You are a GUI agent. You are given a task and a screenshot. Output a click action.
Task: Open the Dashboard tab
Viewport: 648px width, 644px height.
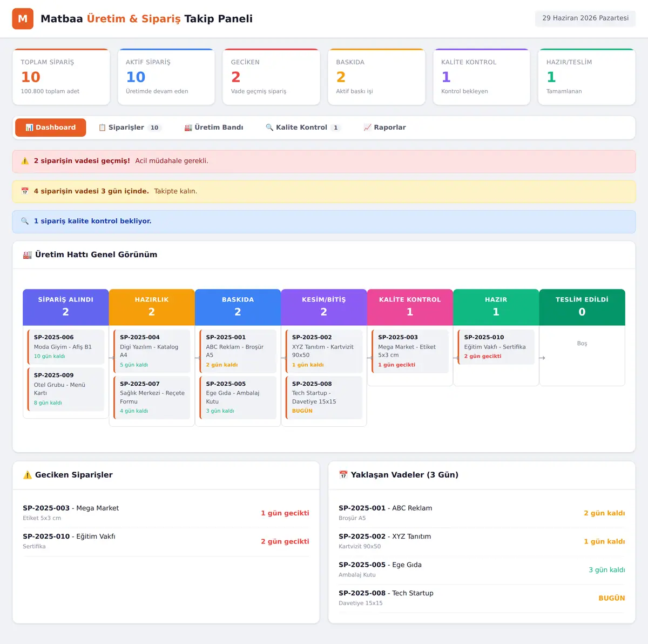tap(51, 128)
